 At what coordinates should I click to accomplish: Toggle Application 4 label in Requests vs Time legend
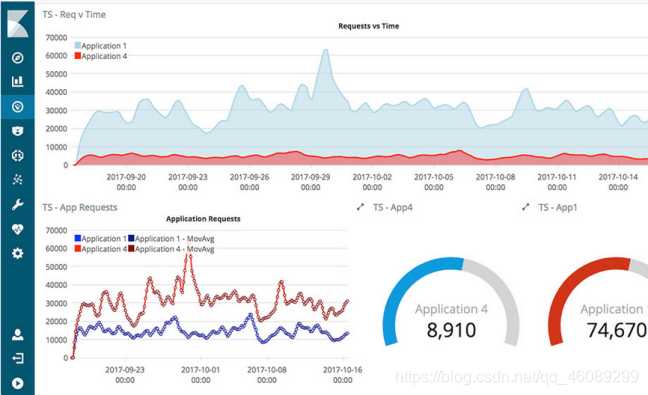[104, 56]
